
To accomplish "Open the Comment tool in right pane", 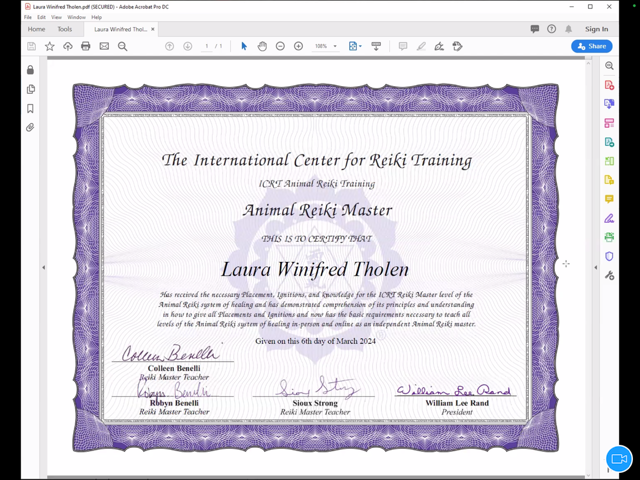I will [x=609, y=199].
